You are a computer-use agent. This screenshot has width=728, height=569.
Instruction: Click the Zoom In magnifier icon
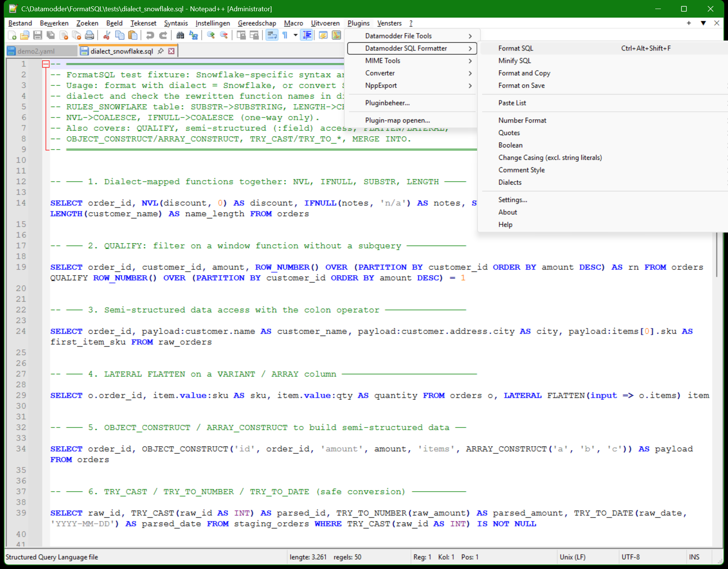[211, 35]
